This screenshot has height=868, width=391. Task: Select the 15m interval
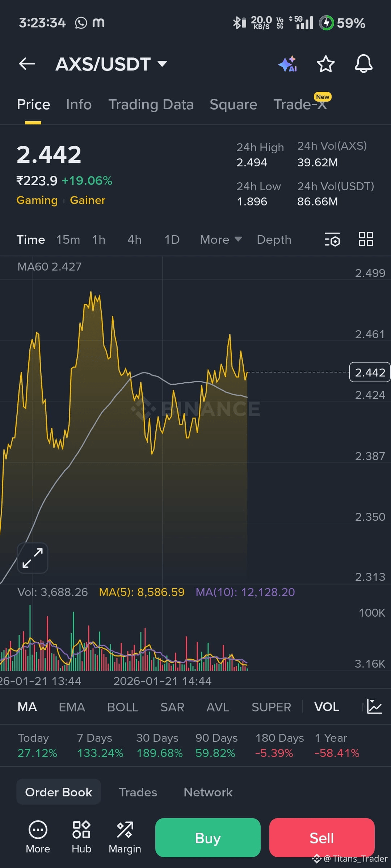(x=68, y=239)
